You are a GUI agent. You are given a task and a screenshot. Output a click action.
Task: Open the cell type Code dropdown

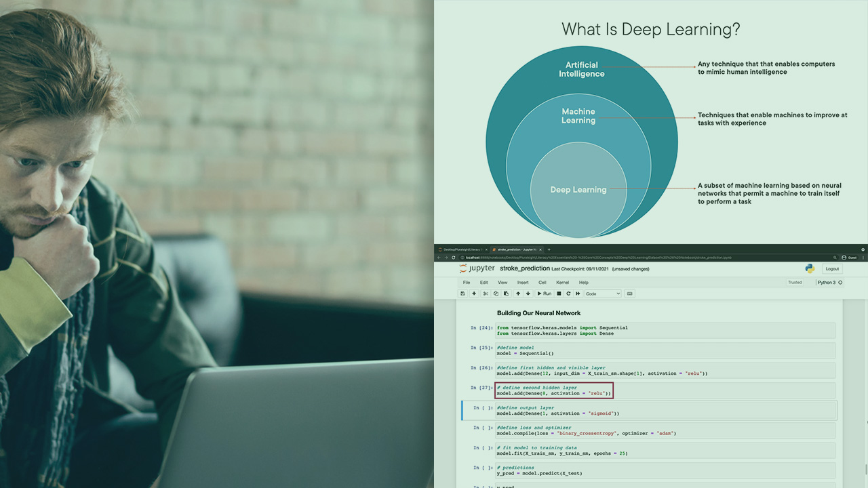click(x=603, y=293)
